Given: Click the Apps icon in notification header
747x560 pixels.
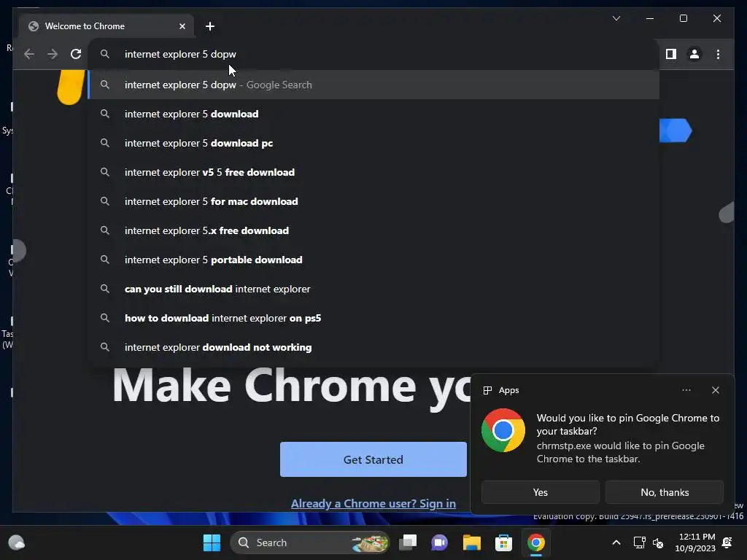Looking at the screenshot, I should click(x=487, y=391).
